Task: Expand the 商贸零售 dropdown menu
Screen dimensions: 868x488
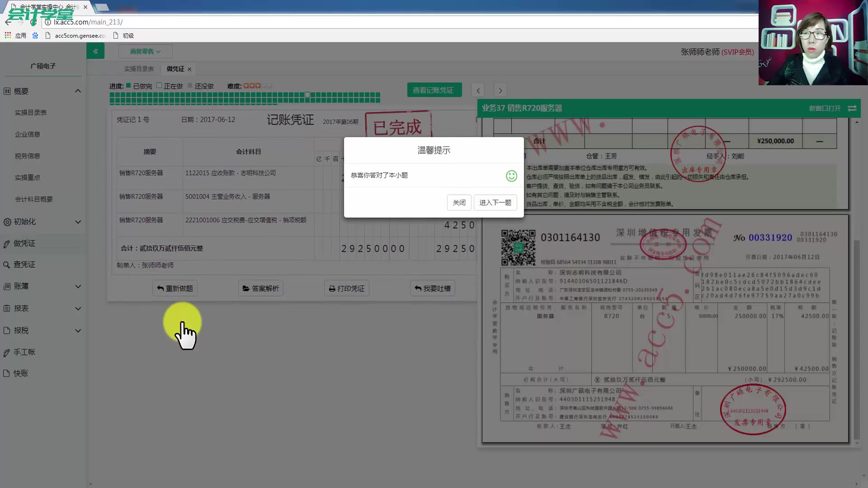Action: 146,51
